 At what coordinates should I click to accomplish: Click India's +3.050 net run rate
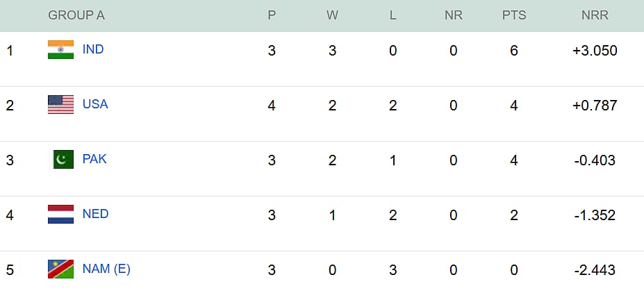pyautogui.click(x=595, y=51)
